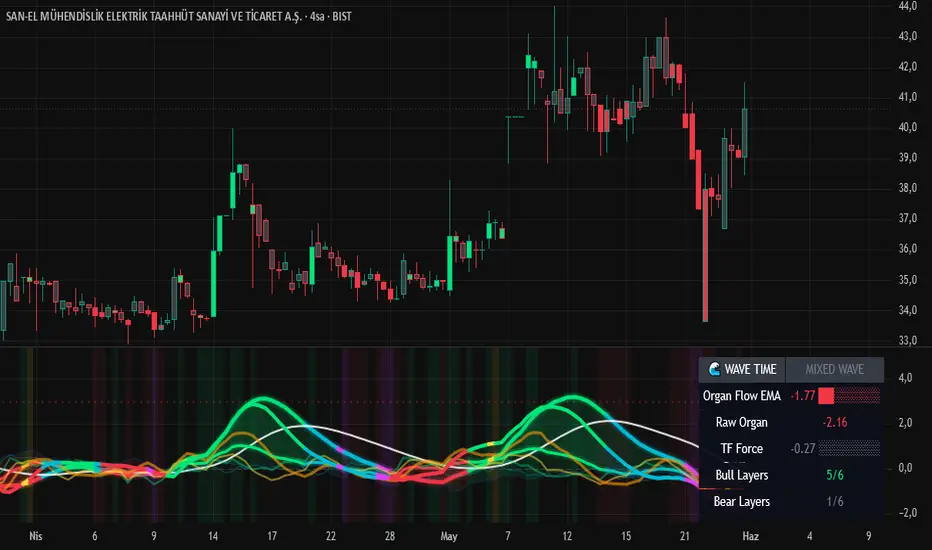Click the 40,0 price axis label
This screenshot has height=550, width=932.
[908, 127]
